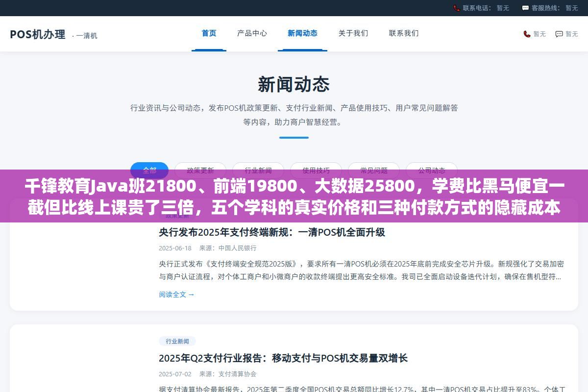Image resolution: width=588 pixels, height=392 pixels.
Task: Open article 央行发布2025年支付终端新规
Action: point(272,233)
